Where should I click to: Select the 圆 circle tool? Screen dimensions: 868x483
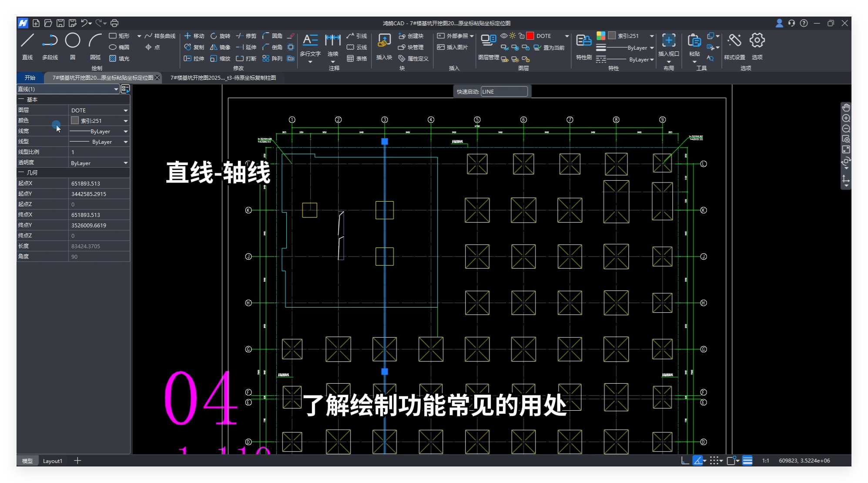(x=72, y=41)
